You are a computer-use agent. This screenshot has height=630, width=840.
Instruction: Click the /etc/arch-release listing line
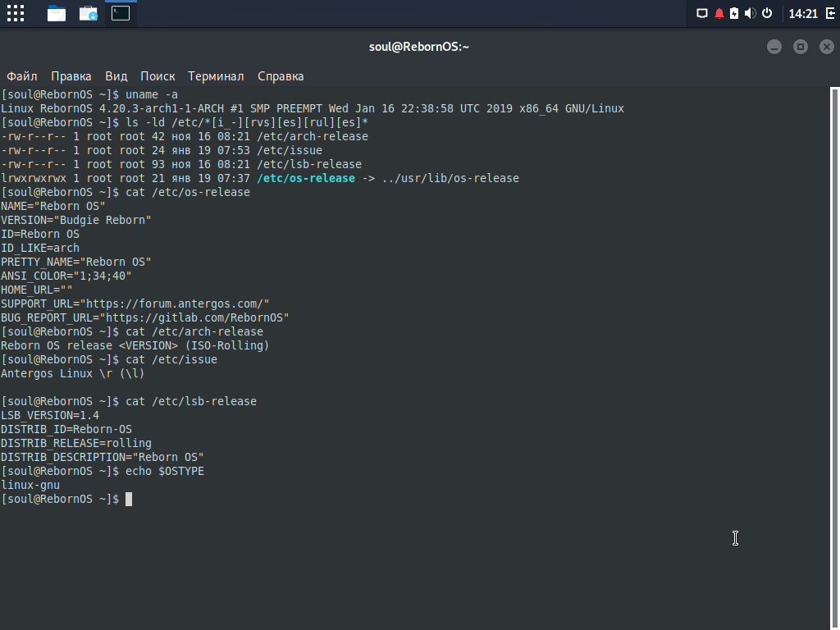coord(185,137)
